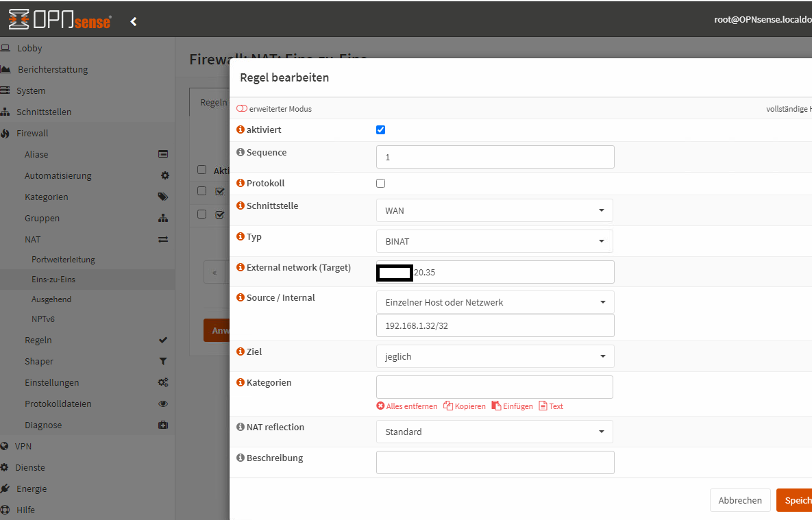The width and height of the screenshot is (812, 520).
Task: Tick the select-all checkbox in table header
Action: (202, 170)
